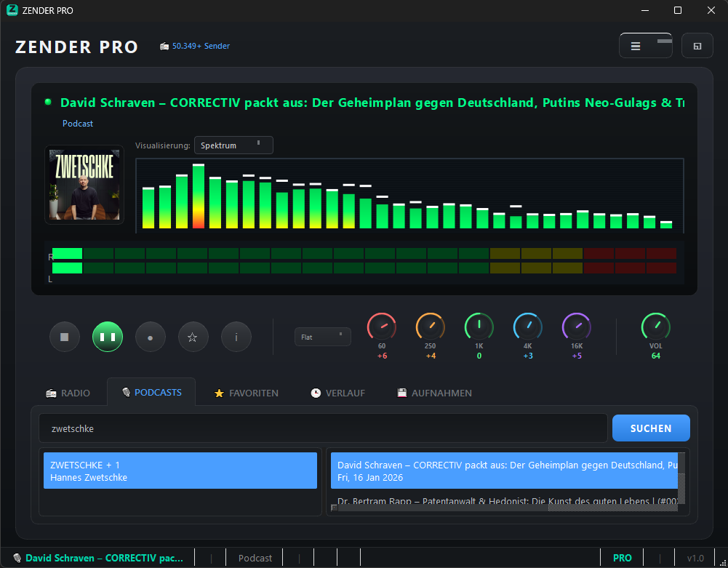Switch to the Radio tab

pos(68,393)
